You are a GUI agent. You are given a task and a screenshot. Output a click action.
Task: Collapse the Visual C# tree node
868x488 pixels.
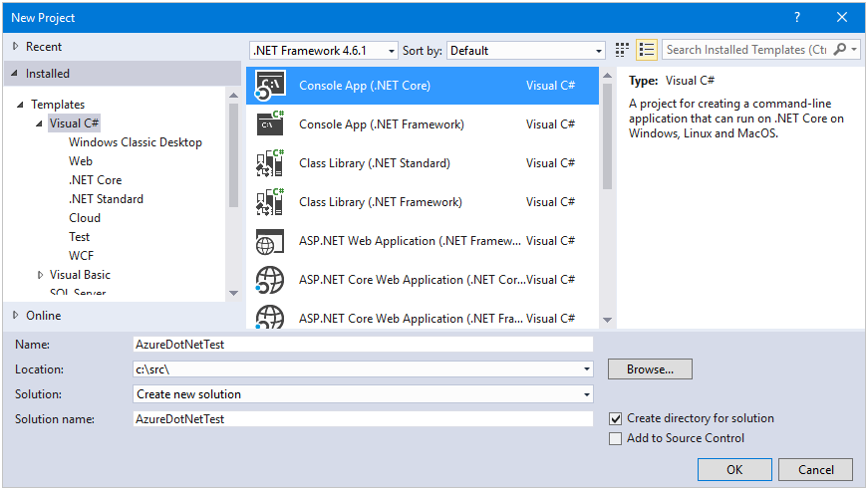click(x=39, y=123)
